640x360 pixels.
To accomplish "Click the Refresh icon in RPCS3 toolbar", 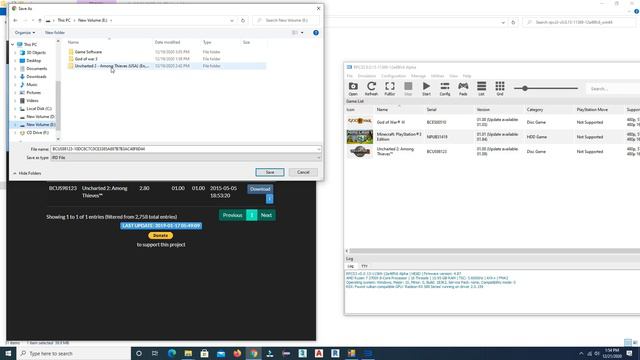I will 371,89.
